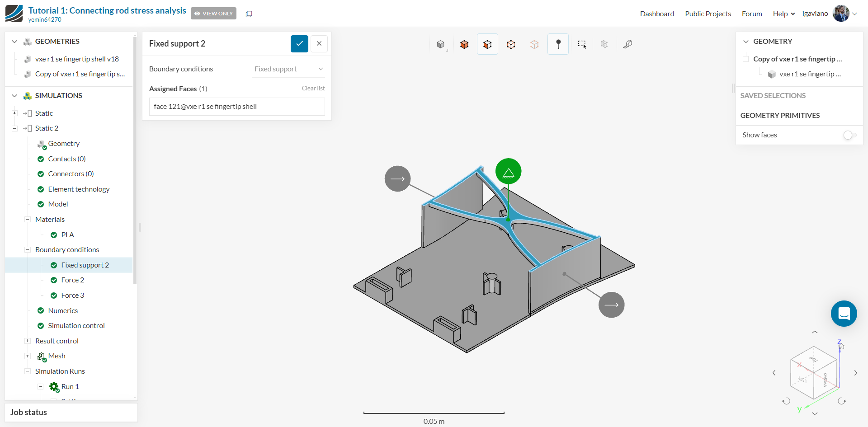868x427 pixels.
Task: Toggle the Show faces switch
Action: click(850, 135)
